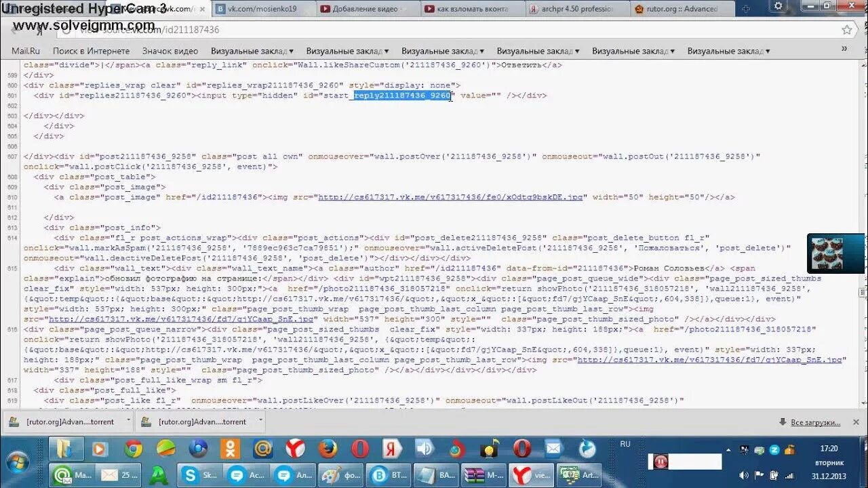The height and width of the screenshot is (488, 868).
Task: Open the как взломать вконта tab
Action: point(472,9)
